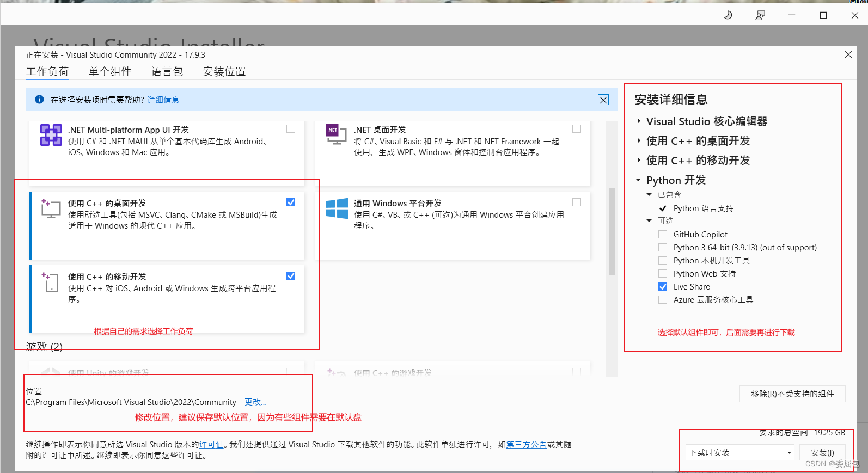Enable the GitHub Copilot optional component
This screenshot has width=868, height=473.
pyautogui.click(x=663, y=235)
